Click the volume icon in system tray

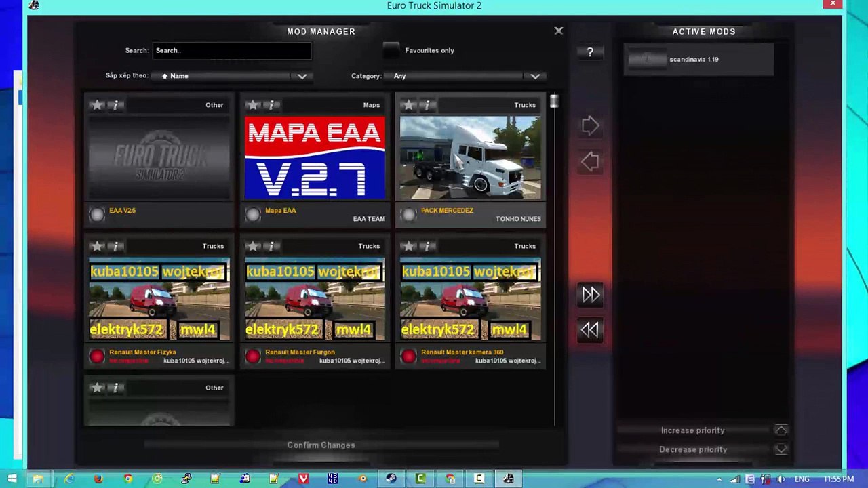[x=781, y=479]
